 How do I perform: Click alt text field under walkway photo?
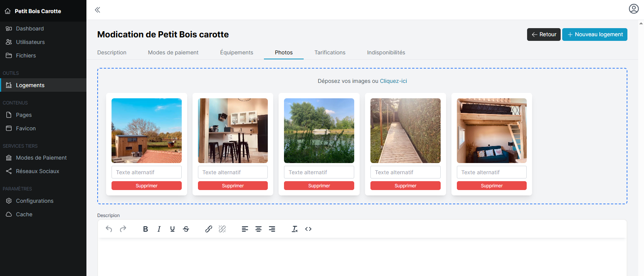[406, 172]
